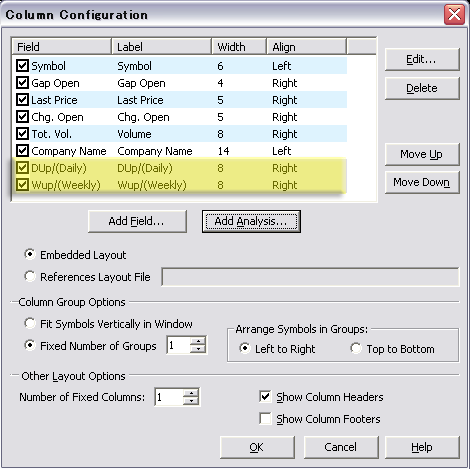
Task: Uncheck the Symbol field checkbox
Action: pyautogui.click(x=22, y=65)
